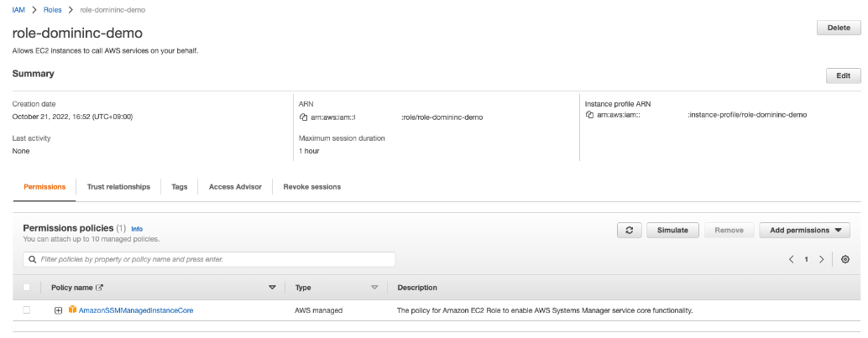Viewport: 868px width, 338px height.
Task: Open policy table preferences gear icon
Action: pos(844,260)
